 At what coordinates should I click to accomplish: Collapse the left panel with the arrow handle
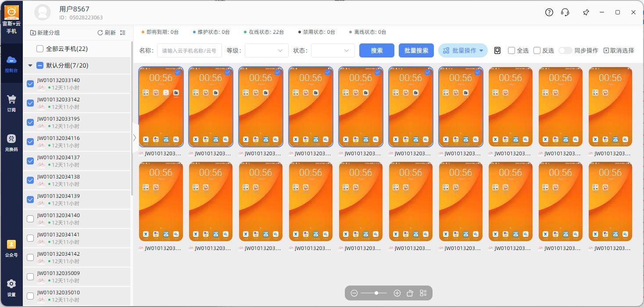pos(134,138)
